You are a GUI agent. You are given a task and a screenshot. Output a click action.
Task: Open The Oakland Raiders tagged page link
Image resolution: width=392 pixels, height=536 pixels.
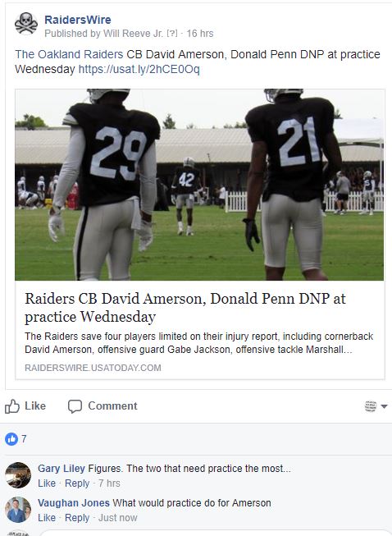tap(69, 54)
